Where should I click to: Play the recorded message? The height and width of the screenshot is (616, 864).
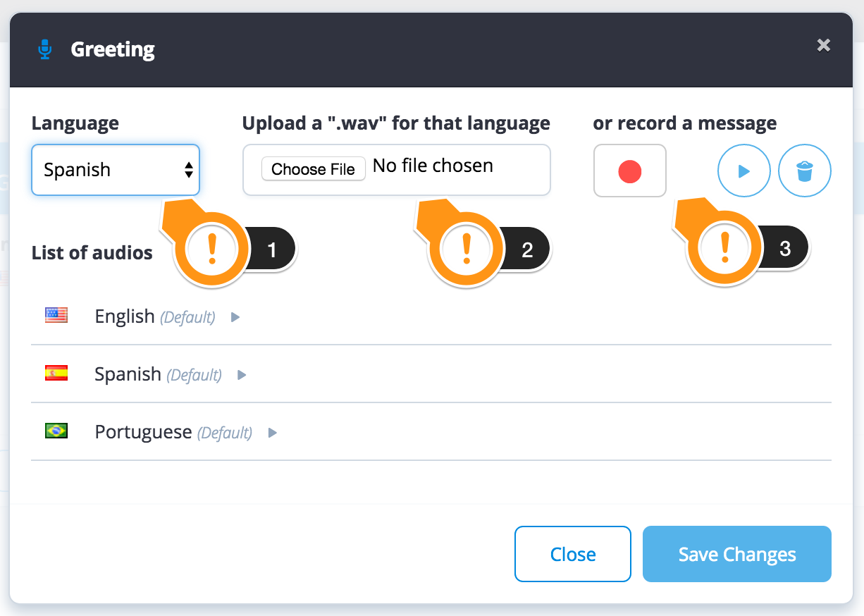(x=743, y=171)
